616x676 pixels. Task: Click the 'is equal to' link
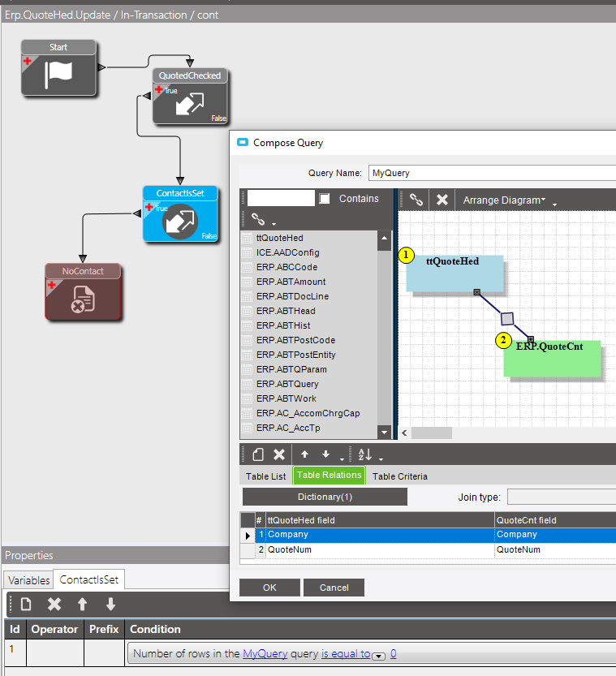coord(346,653)
